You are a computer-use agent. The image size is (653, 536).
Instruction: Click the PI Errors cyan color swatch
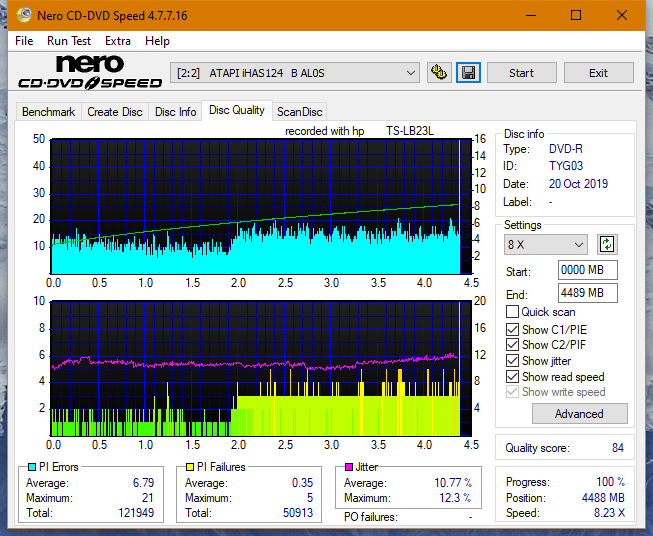(32, 467)
